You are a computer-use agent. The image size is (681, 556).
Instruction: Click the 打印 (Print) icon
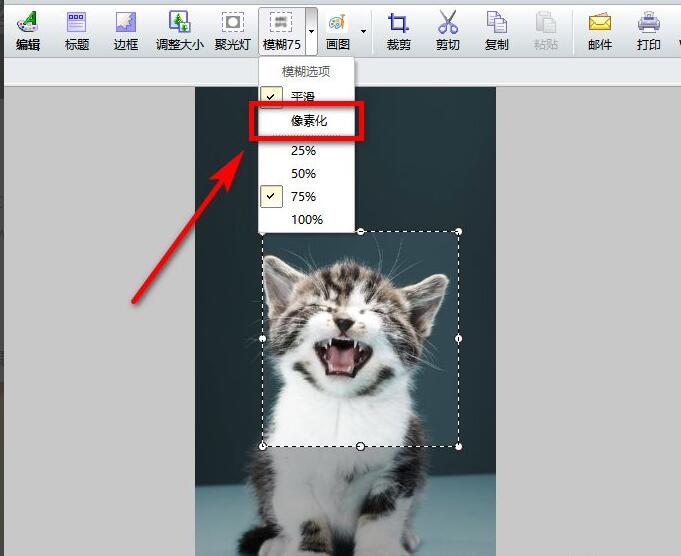click(x=648, y=30)
